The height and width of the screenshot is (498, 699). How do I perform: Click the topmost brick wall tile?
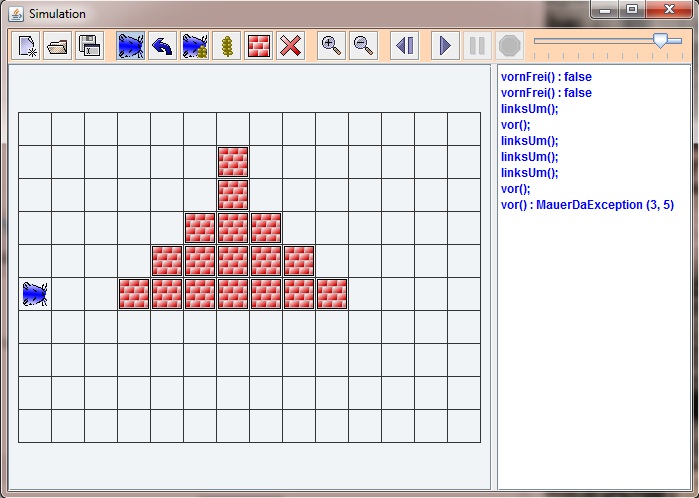233,162
